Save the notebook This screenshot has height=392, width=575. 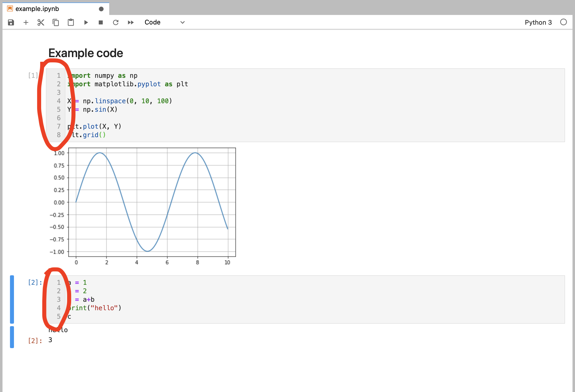[11, 22]
